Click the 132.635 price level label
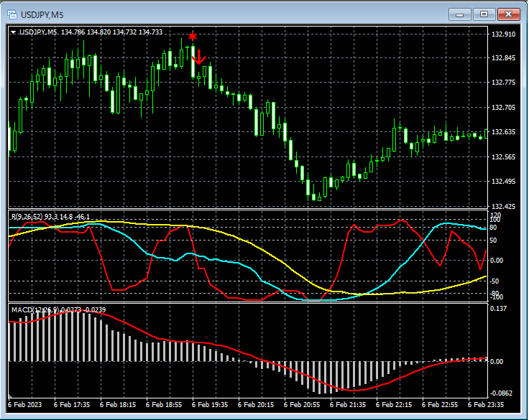 point(503,132)
